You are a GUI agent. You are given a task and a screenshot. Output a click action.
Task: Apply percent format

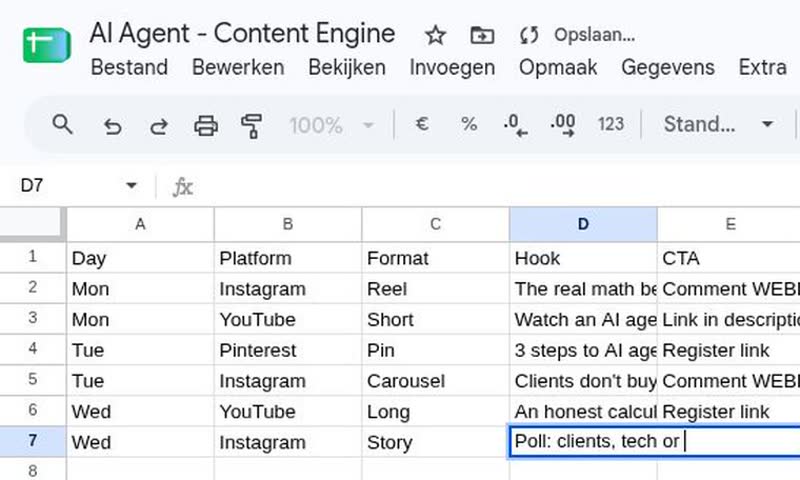[x=469, y=124]
